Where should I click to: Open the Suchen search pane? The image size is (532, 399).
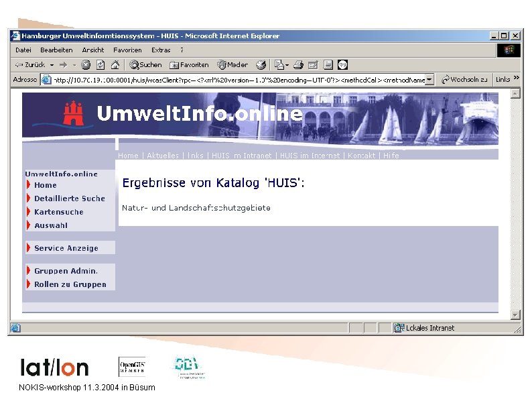click(x=145, y=64)
